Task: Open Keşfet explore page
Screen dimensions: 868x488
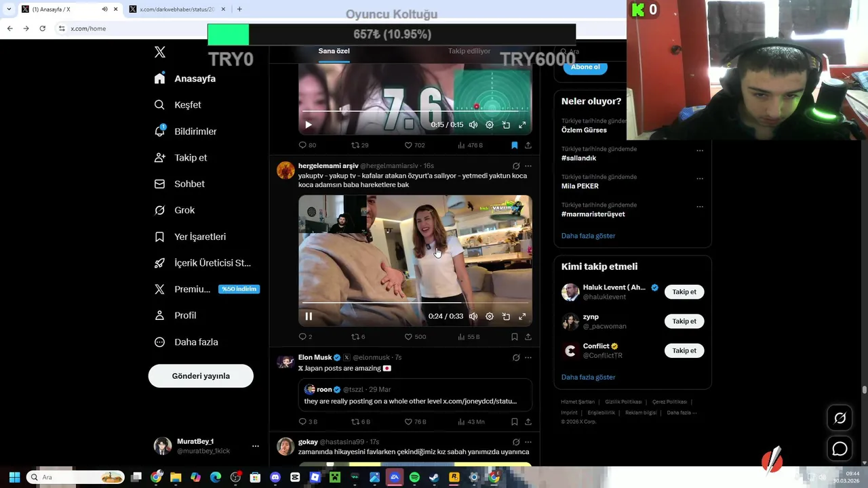Action: tap(177, 105)
